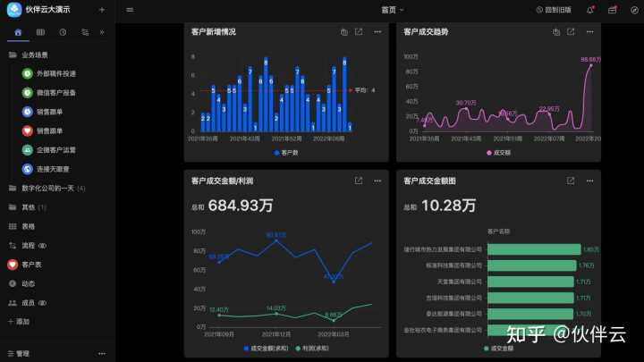Viewport: 644px width, 362px height.
Task: Click the 30.79万 data label on trend chart
Action: (466, 103)
